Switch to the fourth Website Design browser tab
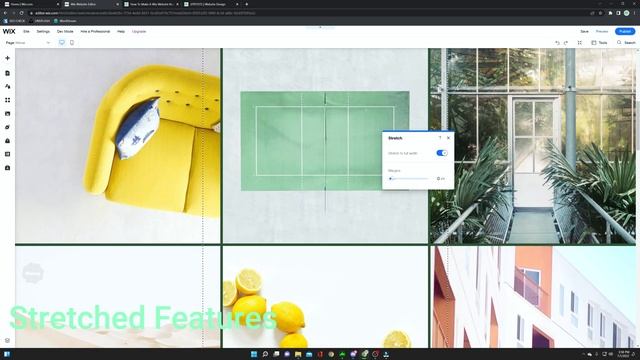The width and height of the screenshot is (640, 360). tap(211, 4)
